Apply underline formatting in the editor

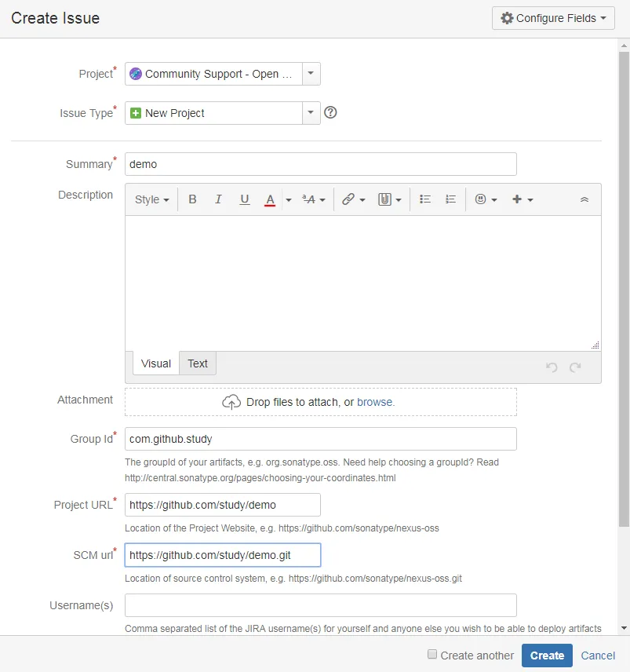click(244, 199)
